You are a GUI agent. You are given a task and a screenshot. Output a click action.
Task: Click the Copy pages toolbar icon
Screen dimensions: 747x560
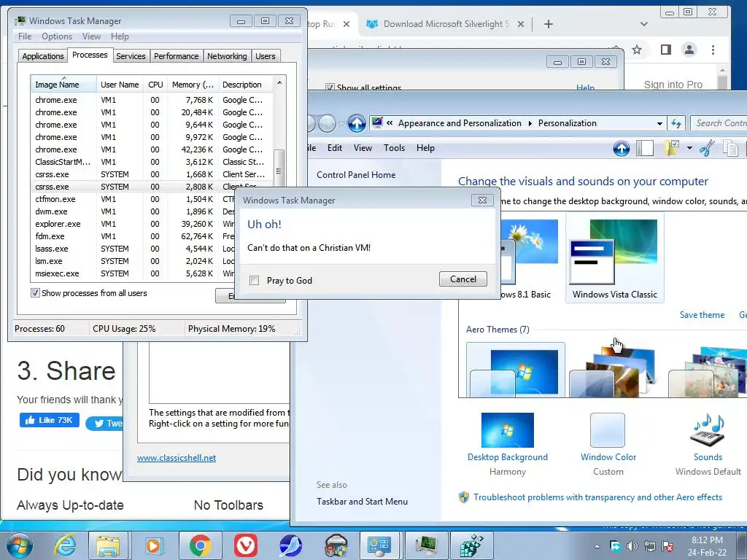point(730,148)
